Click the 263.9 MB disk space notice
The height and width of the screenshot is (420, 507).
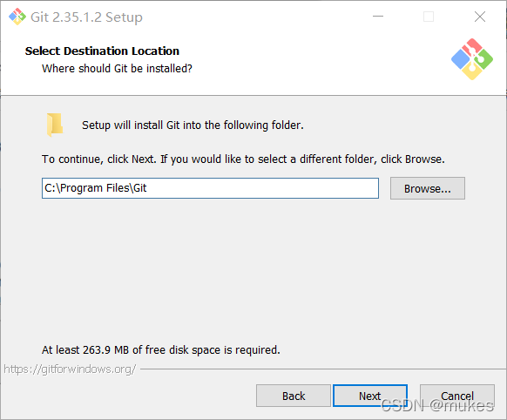(x=160, y=349)
